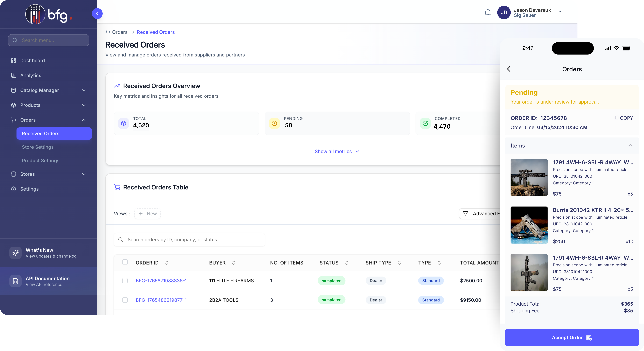The image size is (644, 351).
Task: Collapse sidebar with the round arrow button
Action: (x=97, y=14)
